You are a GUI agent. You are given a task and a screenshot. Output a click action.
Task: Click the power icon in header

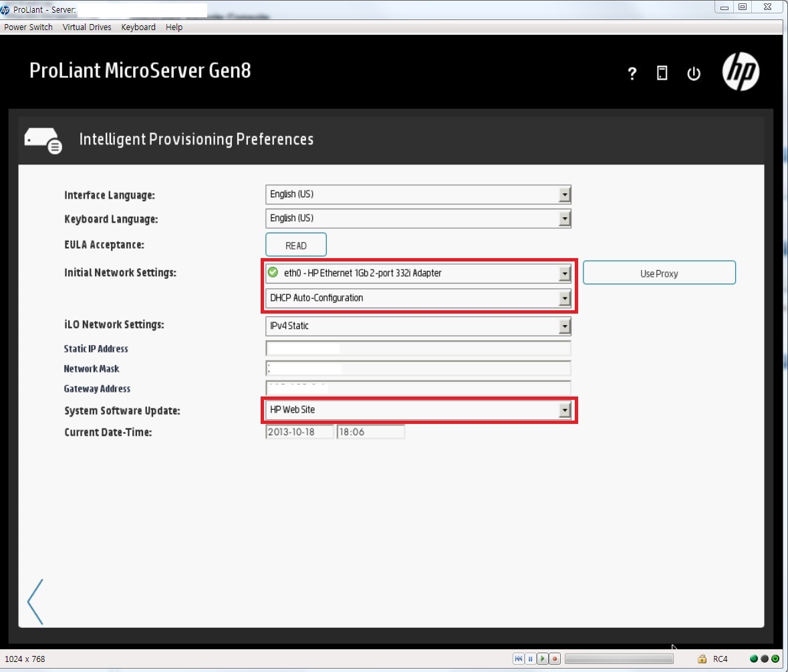click(x=694, y=74)
